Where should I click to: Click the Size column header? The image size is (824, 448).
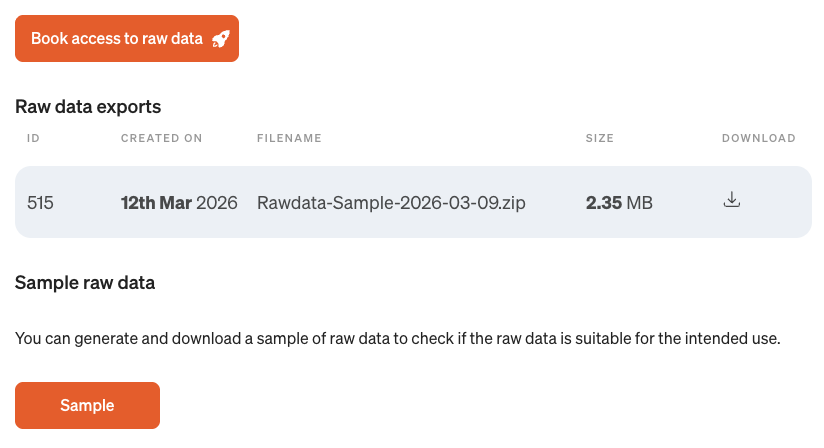coord(599,138)
